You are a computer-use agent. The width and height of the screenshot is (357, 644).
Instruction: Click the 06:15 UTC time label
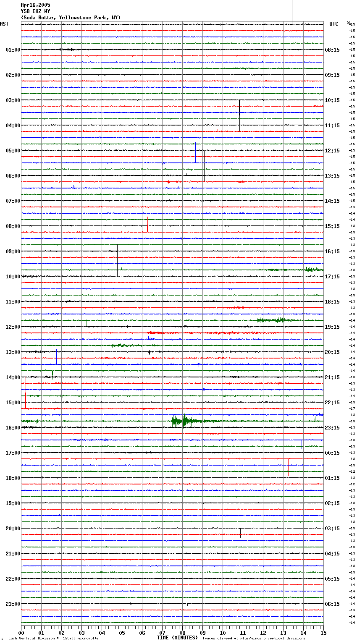coord(332,604)
